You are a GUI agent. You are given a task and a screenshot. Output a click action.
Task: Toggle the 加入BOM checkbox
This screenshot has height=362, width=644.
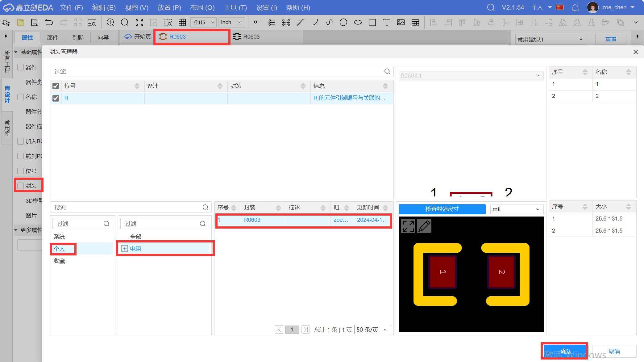click(21, 141)
